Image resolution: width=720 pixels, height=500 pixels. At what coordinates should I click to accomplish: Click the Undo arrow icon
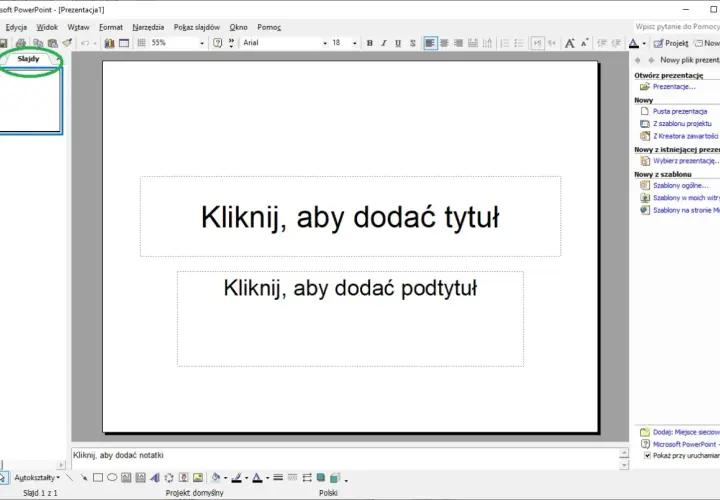[84, 43]
